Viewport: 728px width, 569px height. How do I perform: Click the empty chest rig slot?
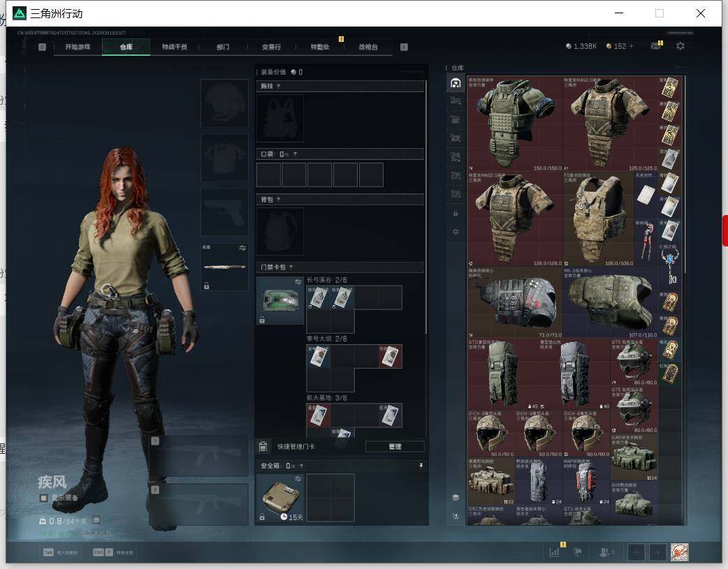280,119
